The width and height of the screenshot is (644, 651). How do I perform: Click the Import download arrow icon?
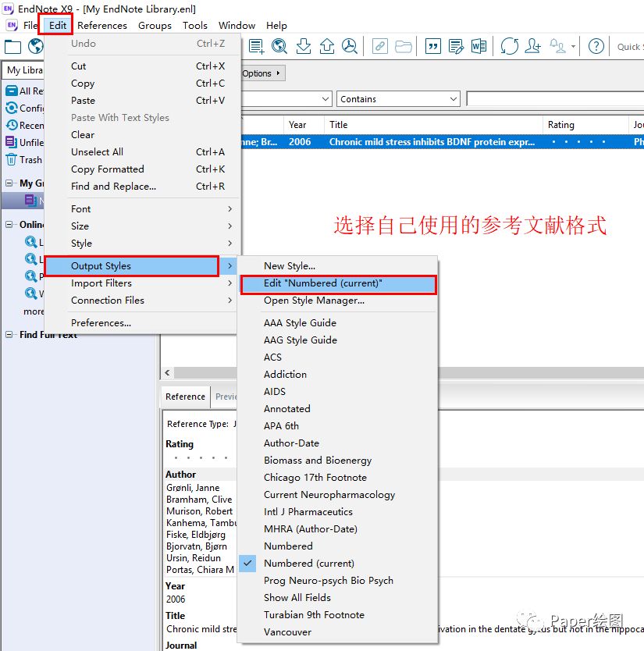[x=304, y=46]
